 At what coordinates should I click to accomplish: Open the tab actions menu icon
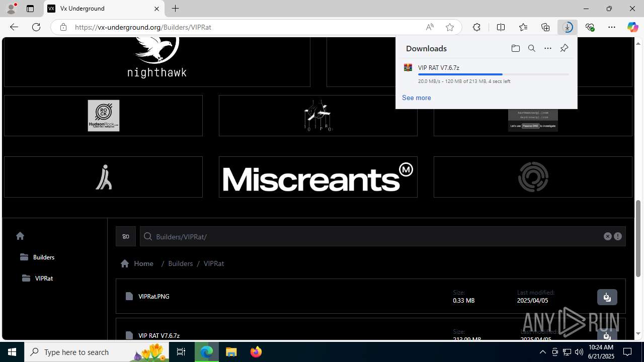[30, 9]
